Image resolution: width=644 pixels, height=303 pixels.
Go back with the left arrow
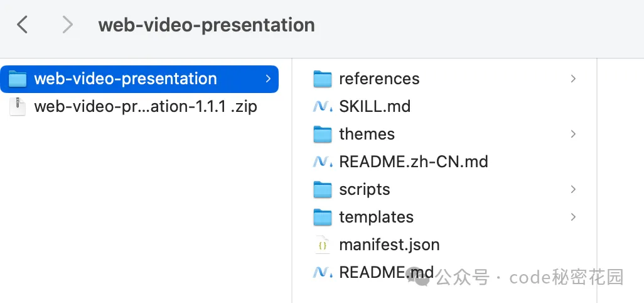coord(22,25)
